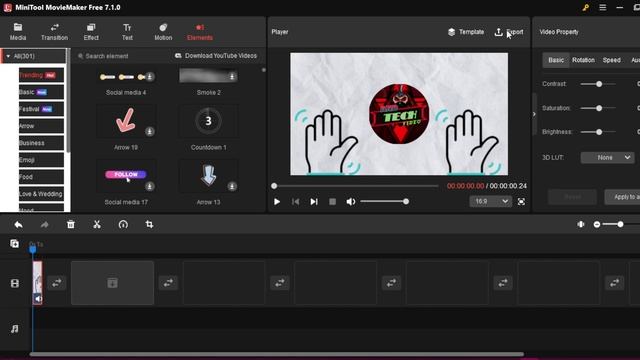This screenshot has width=640, height=360.
Task: Open the hamburger menu in title bar
Action: tap(602, 7)
